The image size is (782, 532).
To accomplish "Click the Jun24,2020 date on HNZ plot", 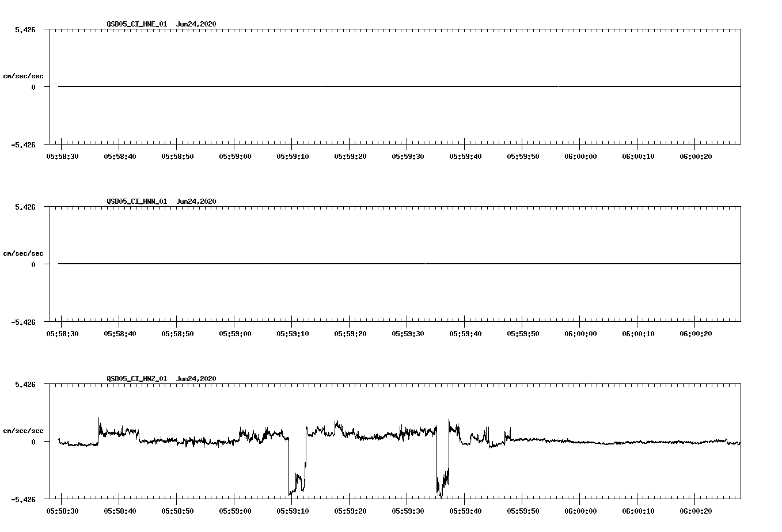I will point(196,379).
